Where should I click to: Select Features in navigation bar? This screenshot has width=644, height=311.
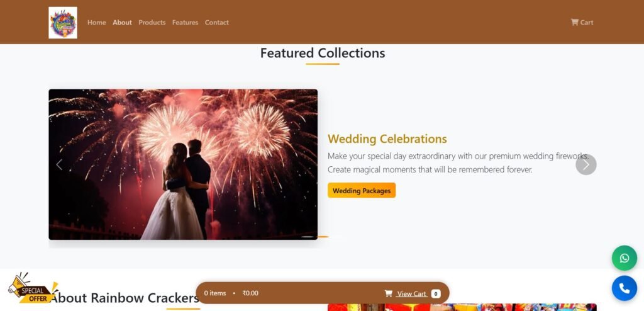pyautogui.click(x=185, y=22)
